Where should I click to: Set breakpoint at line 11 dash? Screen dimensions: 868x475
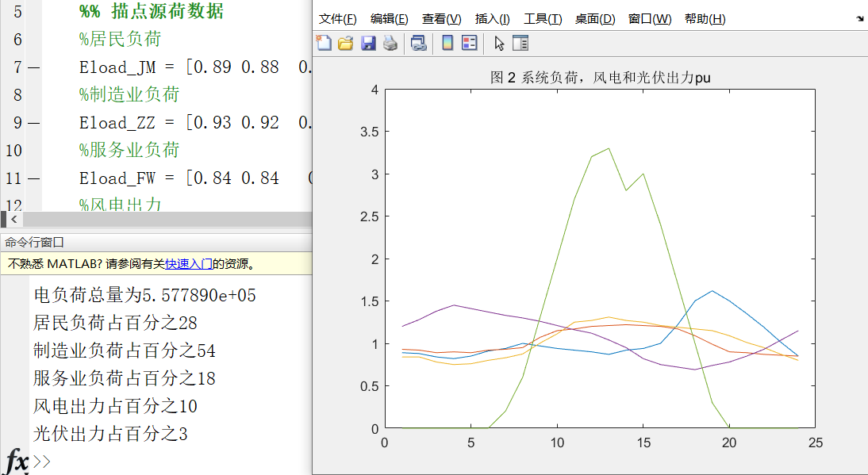click(x=33, y=178)
